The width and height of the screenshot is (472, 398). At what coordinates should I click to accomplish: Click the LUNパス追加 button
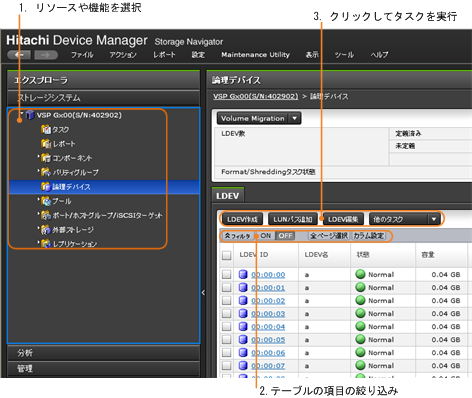tap(293, 219)
